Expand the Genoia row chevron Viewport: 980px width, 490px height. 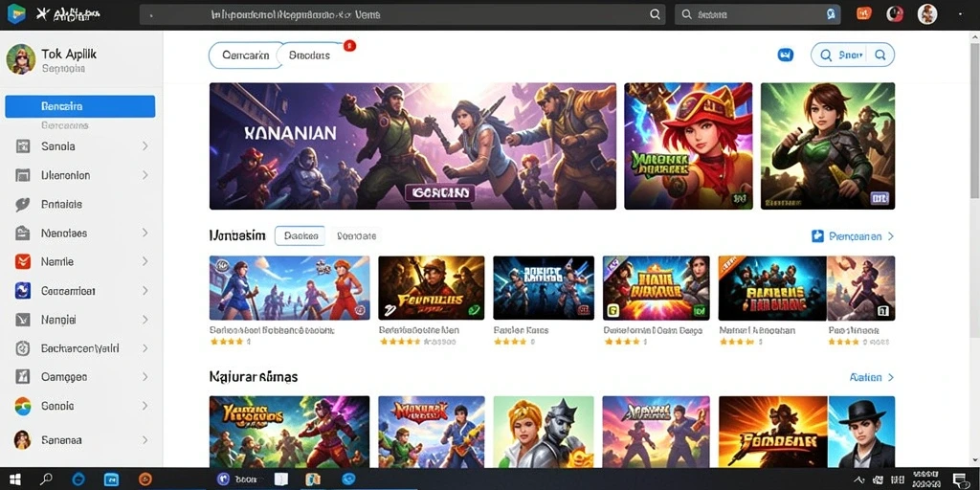tap(145, 406)
